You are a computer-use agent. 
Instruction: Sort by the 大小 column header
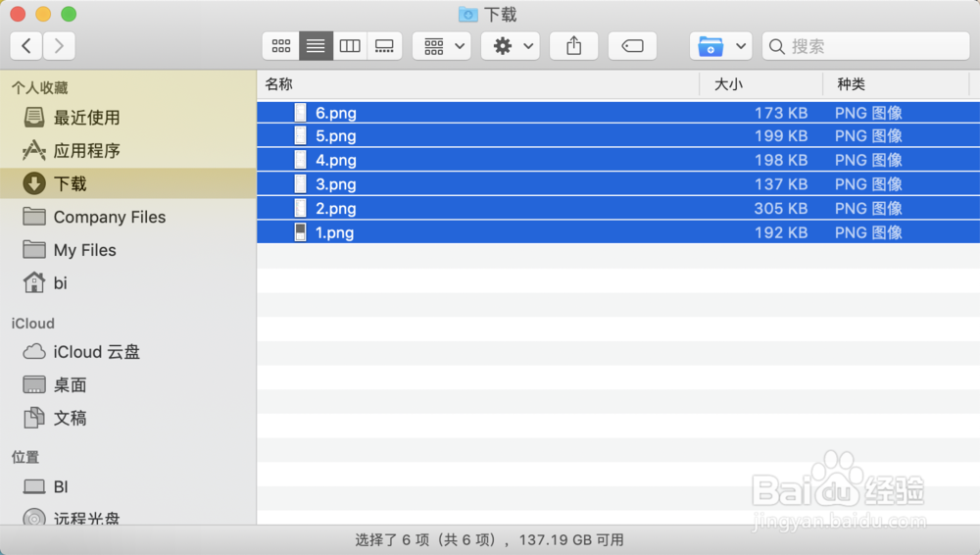(760, 84)
